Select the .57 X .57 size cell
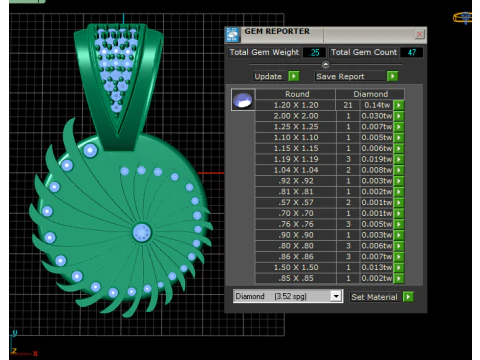The height and width of the screenshot is (360, 480). coord(296,203)
